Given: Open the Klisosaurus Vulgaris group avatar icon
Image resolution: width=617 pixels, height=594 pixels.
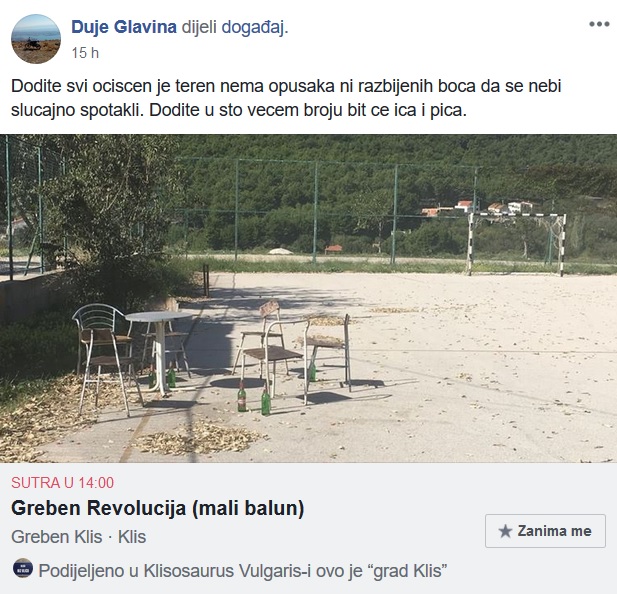Looking at the screenshot, I should (x=23, y=568).
